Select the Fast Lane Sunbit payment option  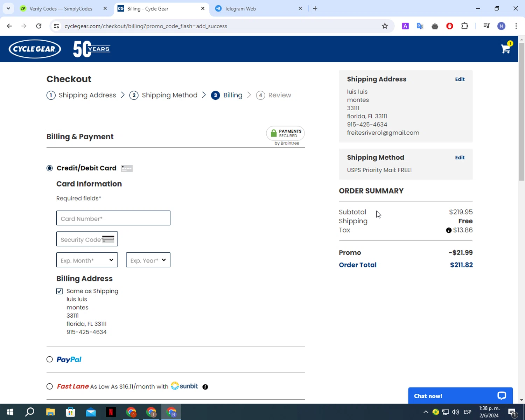click(50, 386)
